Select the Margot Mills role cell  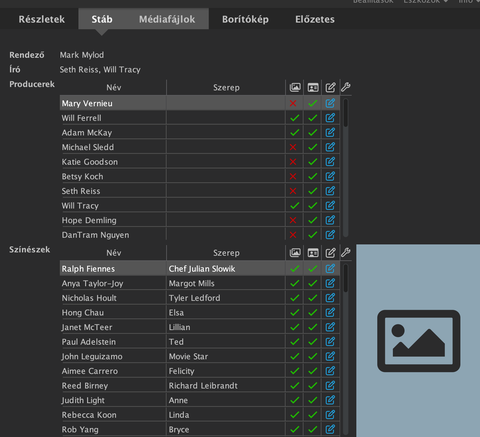tap(226, 283)
